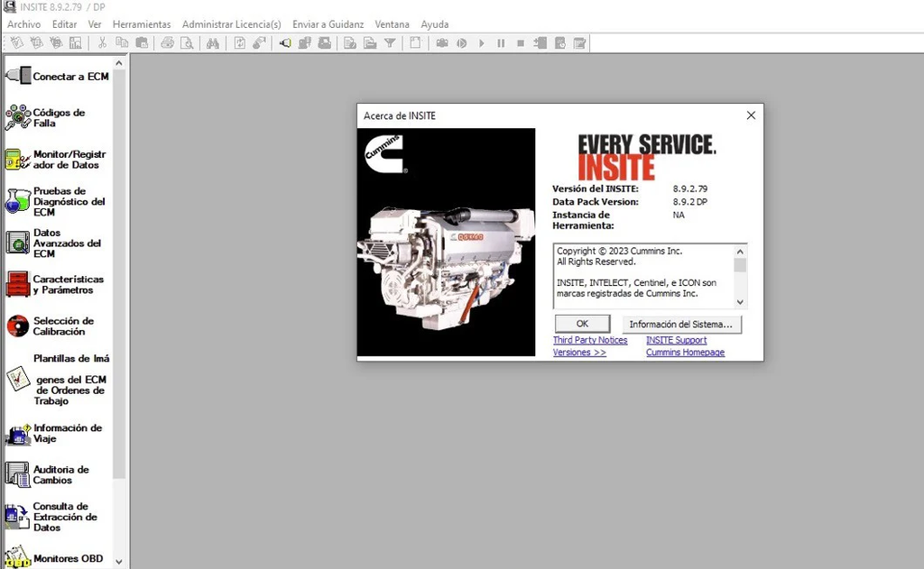Screen dimensions: 924x569
Task: Click the version value 8.9.2.79
Action: [x=690, y=189]
